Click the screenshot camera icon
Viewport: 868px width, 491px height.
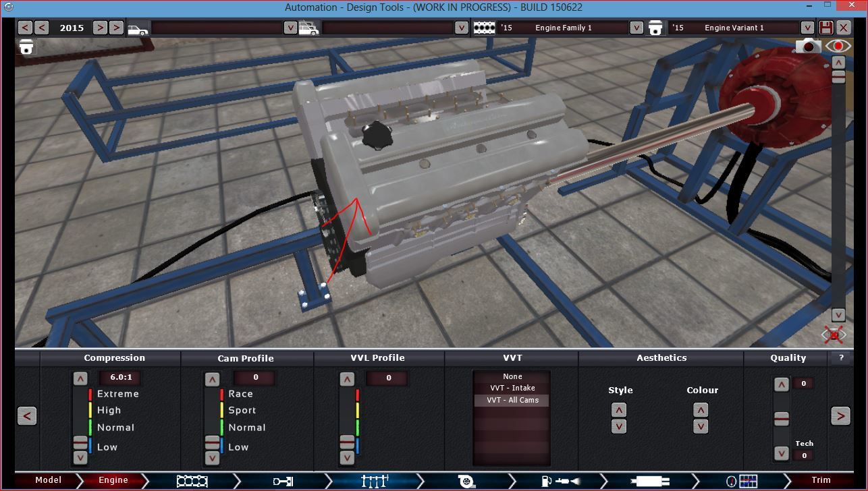[808, 46]
